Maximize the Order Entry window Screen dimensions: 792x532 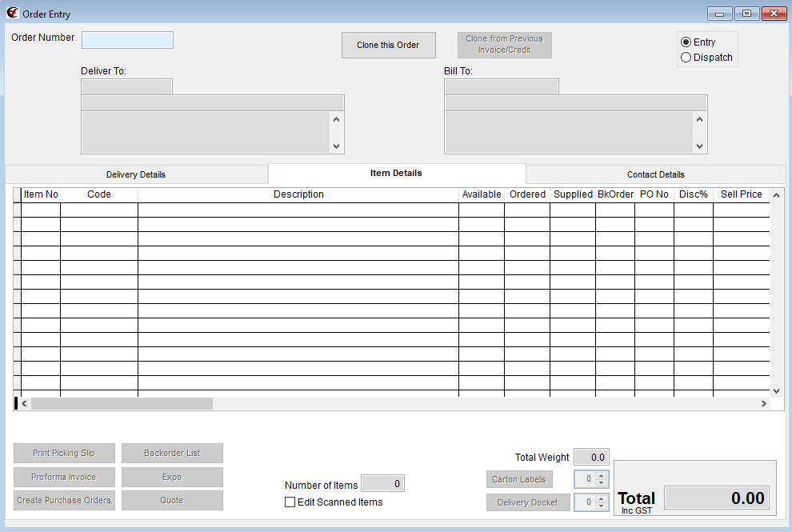coord(746,14)
